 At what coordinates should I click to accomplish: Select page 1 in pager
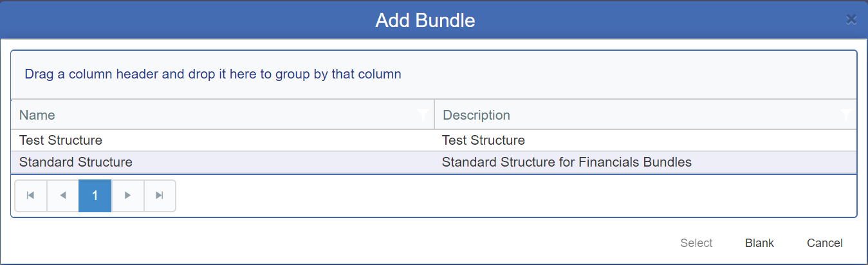(95, 196)
